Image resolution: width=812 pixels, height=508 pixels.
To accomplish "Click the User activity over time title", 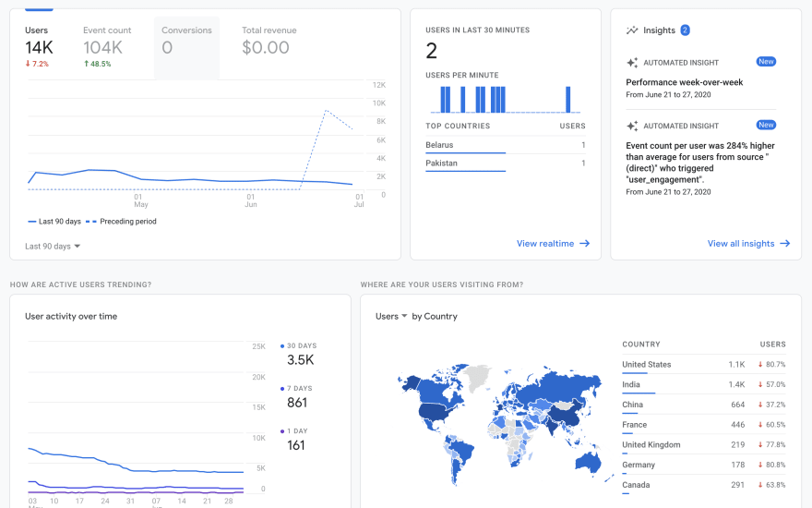I will coord(71,316).
